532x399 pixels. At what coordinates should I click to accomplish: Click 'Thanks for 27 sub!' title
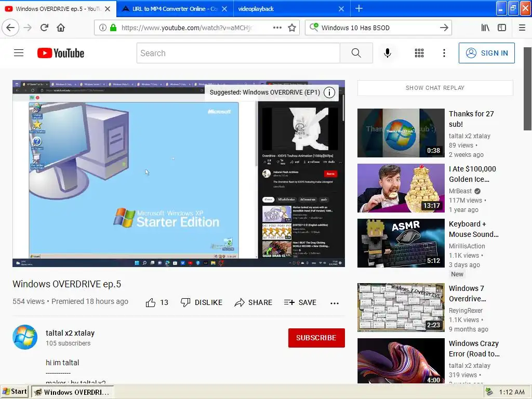click(471, 119)
